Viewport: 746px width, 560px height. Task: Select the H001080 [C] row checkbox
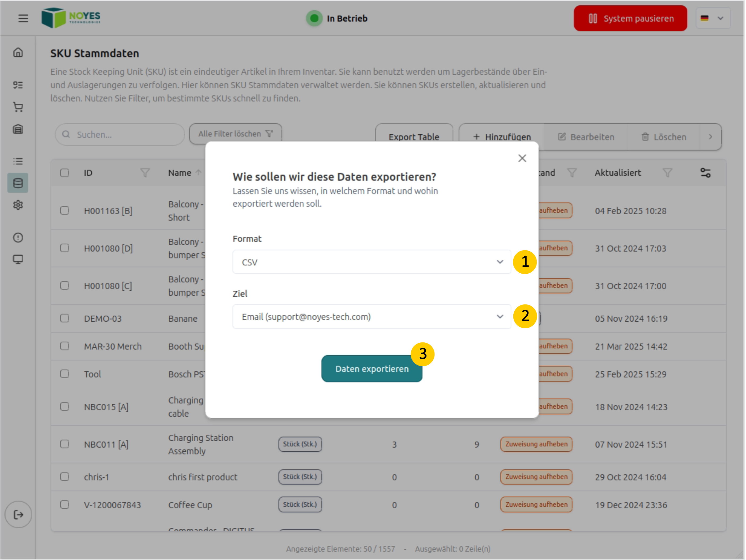coord(65,285)
